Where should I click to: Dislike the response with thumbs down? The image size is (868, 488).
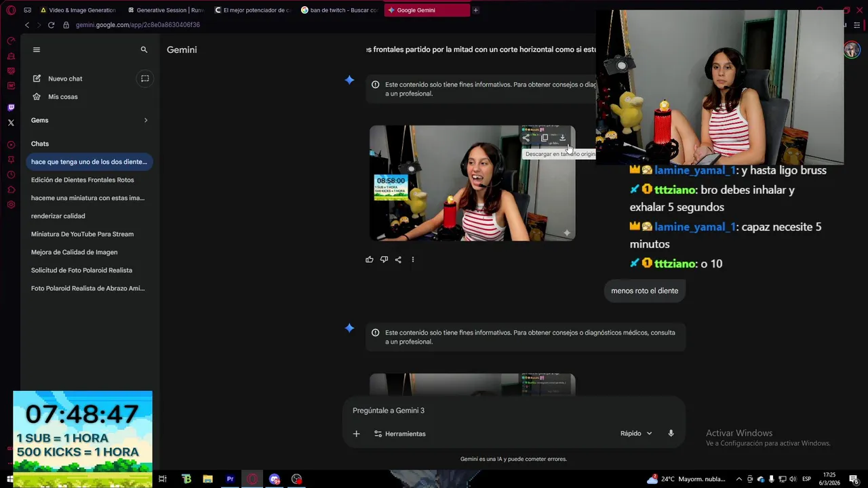pos(384,260)
